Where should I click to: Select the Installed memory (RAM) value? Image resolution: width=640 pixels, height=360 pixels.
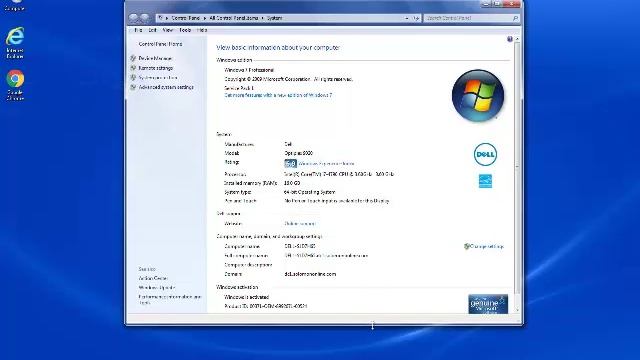coord(292,183)
